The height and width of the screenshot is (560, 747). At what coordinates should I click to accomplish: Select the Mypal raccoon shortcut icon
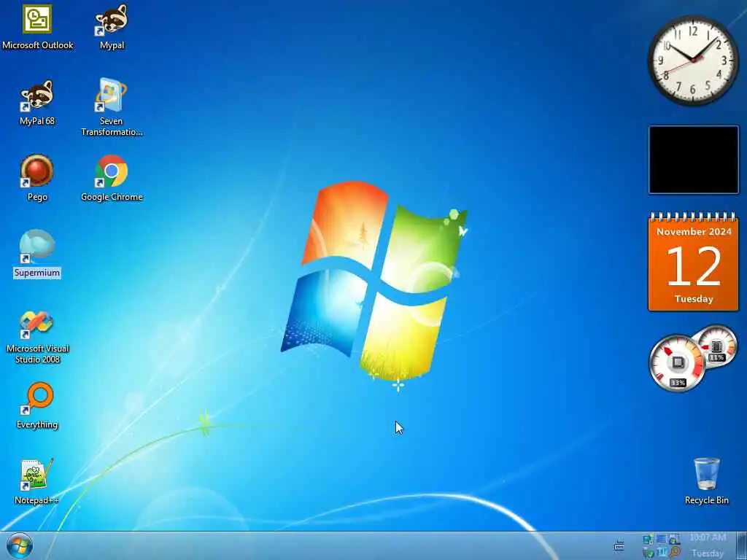coord(112,27)
